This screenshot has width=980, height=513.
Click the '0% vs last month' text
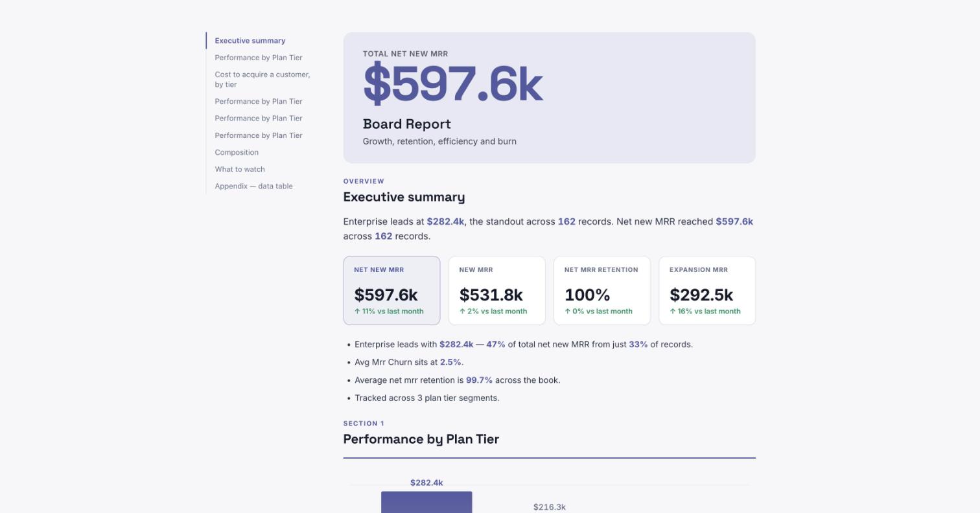602,312
